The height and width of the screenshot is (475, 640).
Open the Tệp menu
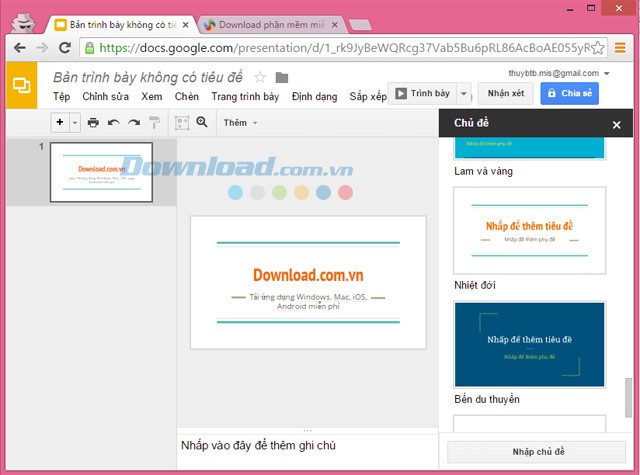pyautogui.click(x=62, y=97)
